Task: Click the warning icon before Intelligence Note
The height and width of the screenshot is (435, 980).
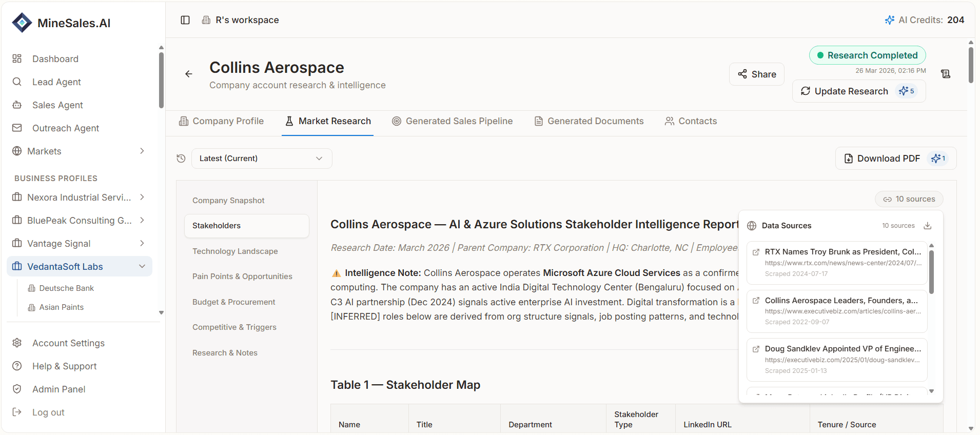Action: click(x=336, y=273)
